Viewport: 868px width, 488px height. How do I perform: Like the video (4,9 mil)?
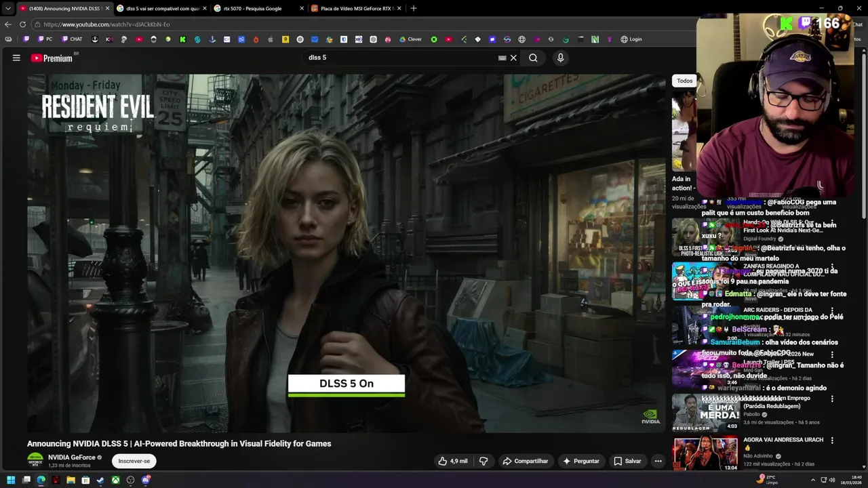pos(453,461)
